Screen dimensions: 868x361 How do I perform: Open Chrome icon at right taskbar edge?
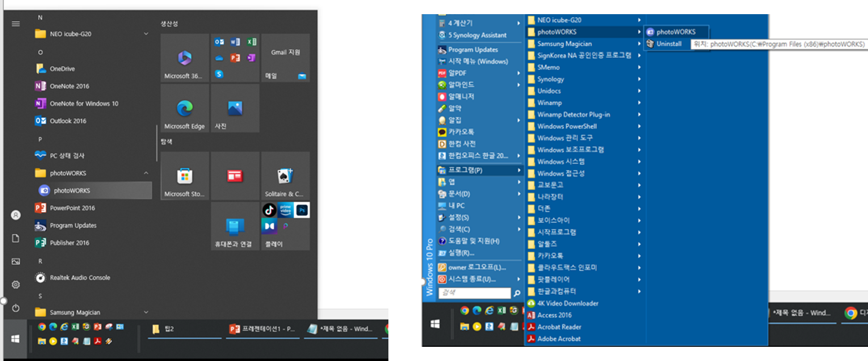(851, 313)
